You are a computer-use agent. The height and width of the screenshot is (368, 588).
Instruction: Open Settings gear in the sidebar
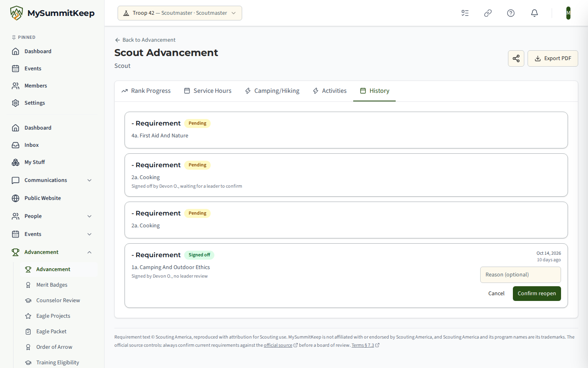(52, 103)
